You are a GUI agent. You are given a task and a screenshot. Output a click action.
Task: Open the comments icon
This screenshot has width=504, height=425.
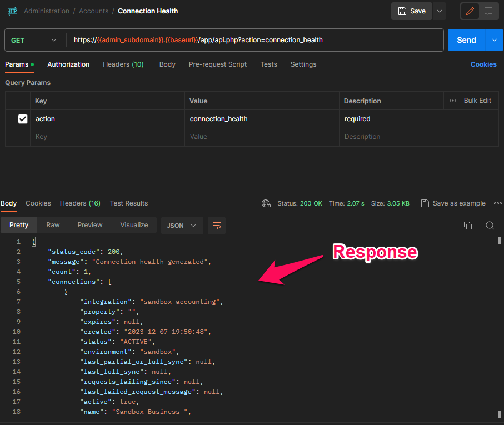click(x=488, y=11)
